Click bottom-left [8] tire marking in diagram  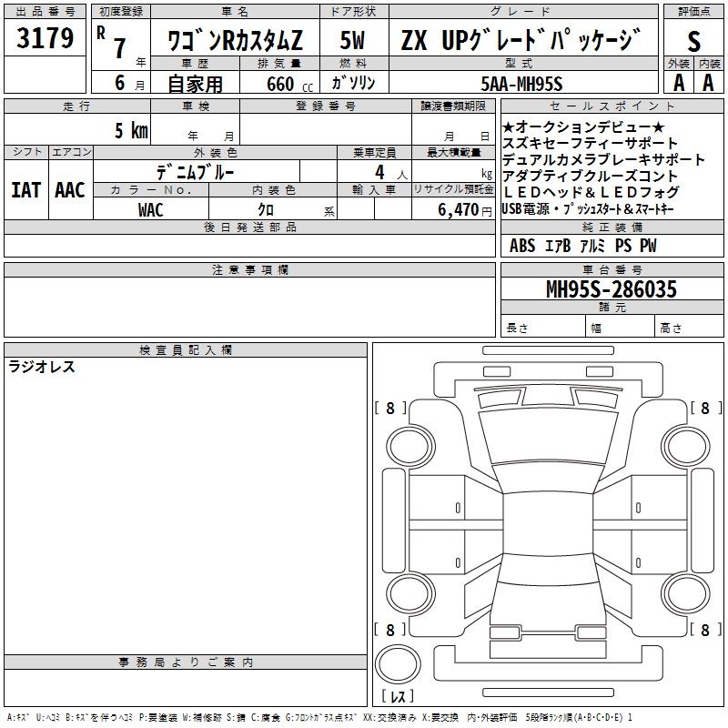click(390, 630)
